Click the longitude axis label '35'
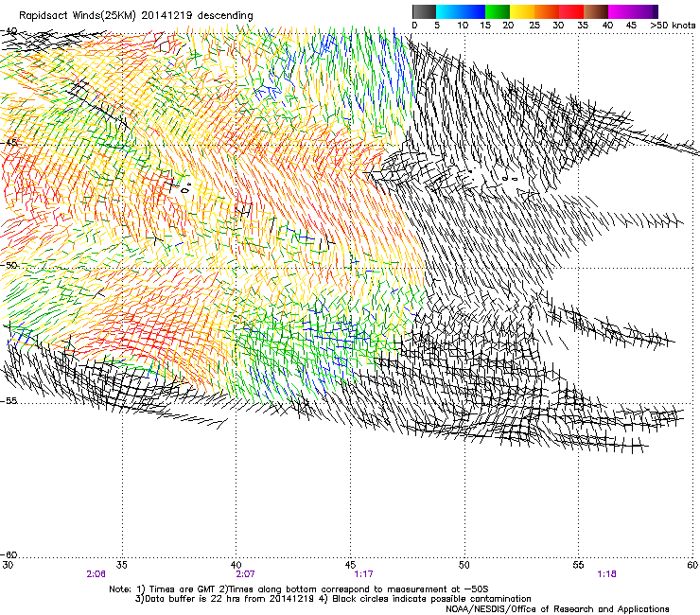This screenshot has width=700, height=615. tap(122, 565)
